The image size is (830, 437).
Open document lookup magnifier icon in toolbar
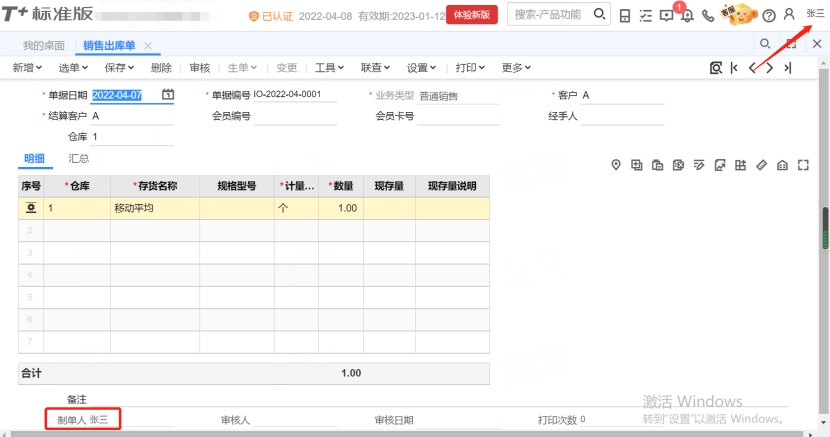pyautogui.click(x=716, y=68)
